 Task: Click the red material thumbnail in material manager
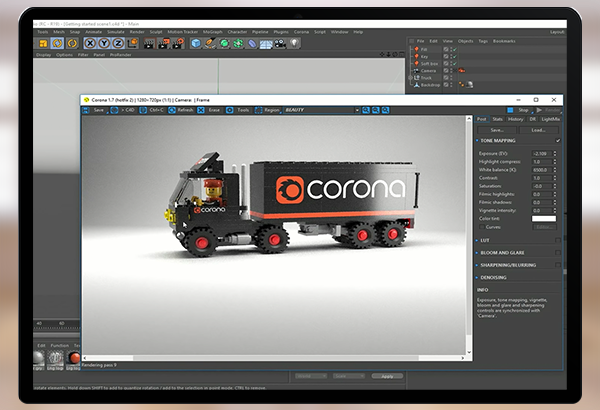tap(73, 358)
